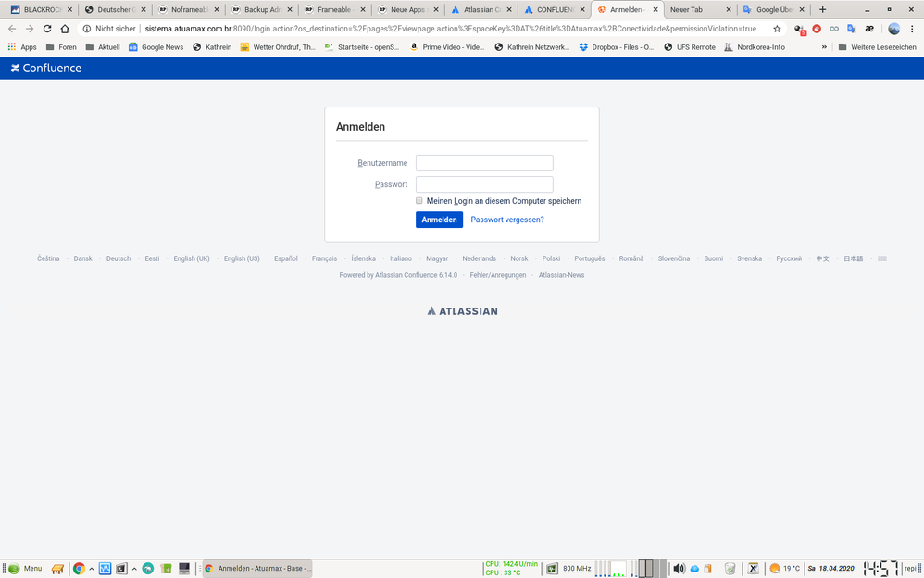
Task: Open the Atlassian-News link
Action: point(562,275)
